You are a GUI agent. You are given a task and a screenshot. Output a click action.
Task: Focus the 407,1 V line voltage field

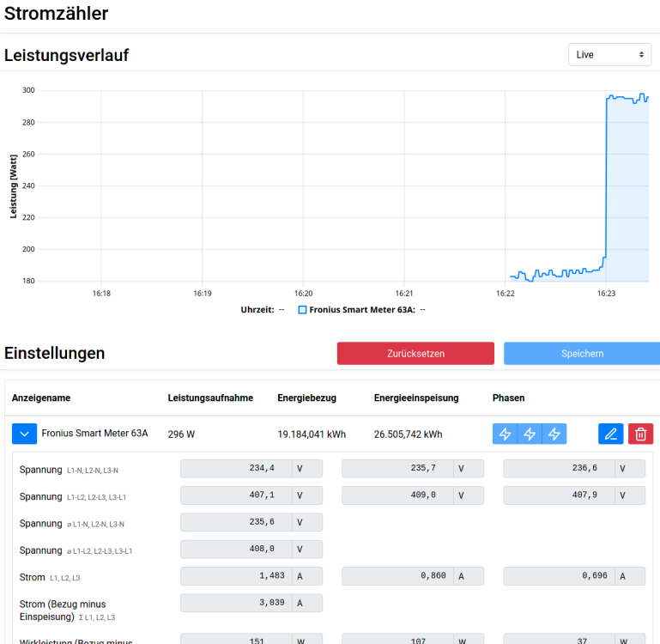point(236,495)
